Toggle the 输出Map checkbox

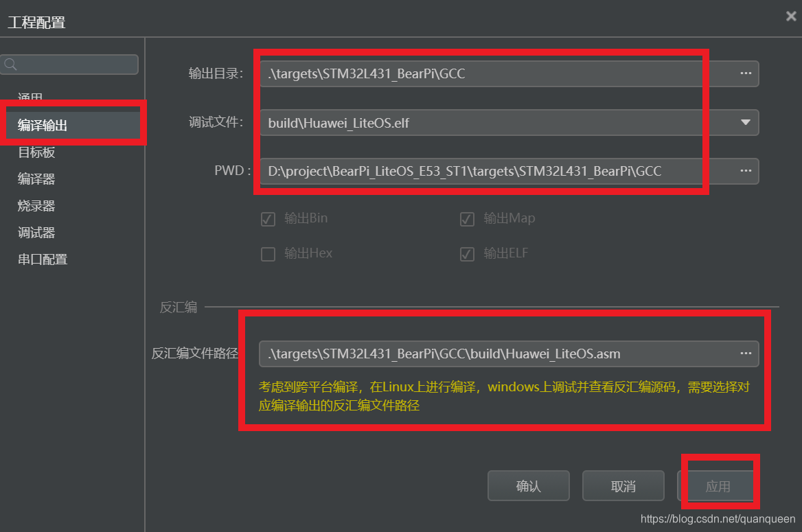(467, 219)
